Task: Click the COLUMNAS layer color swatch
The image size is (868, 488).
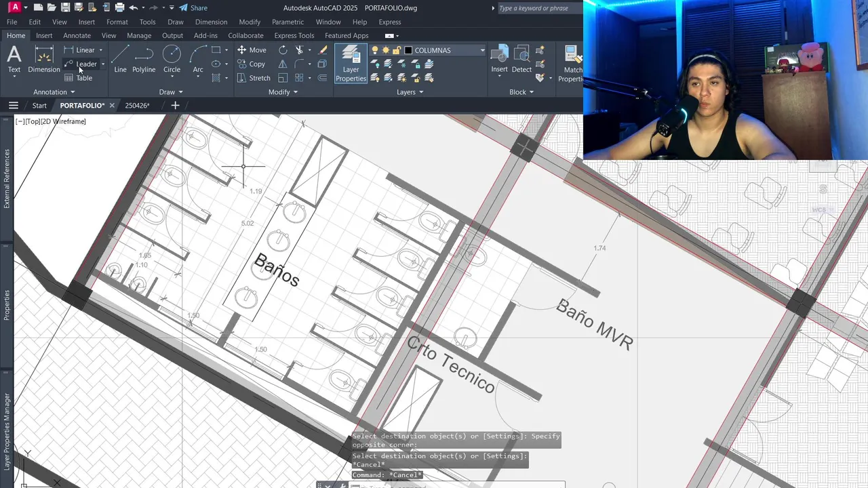Action: tap(408, 50)
